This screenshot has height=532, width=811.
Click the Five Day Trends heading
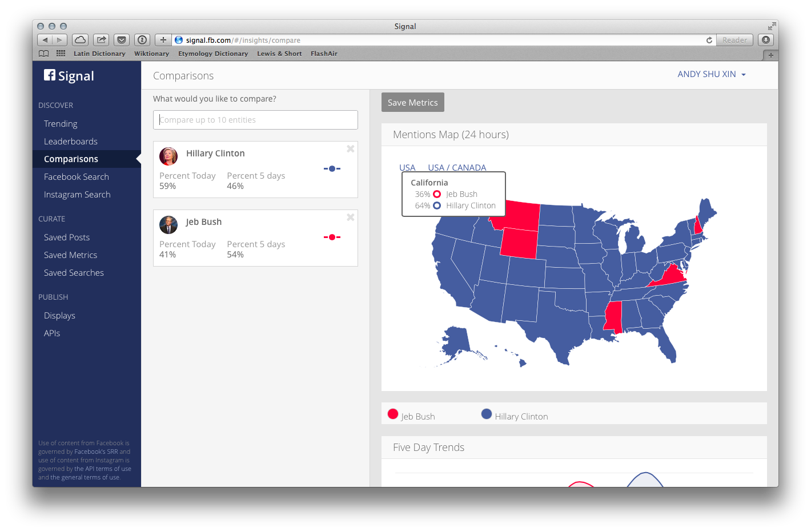point(428,448)
